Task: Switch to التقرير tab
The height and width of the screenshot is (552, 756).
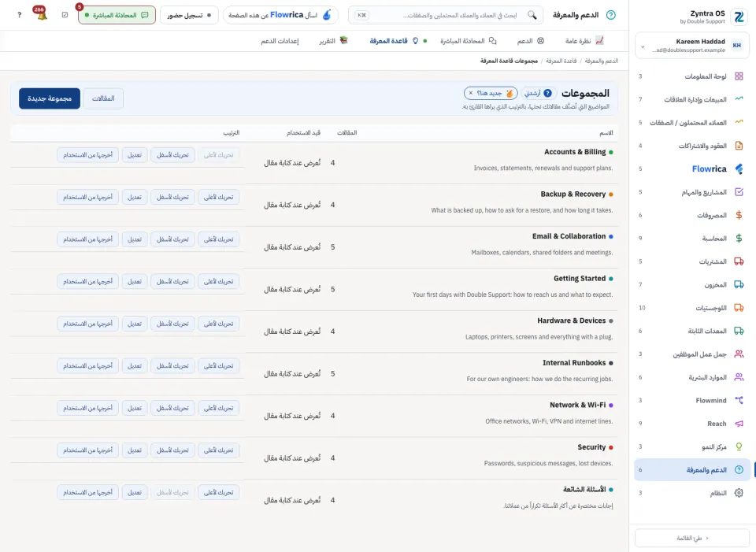Action: click(333, 41)
